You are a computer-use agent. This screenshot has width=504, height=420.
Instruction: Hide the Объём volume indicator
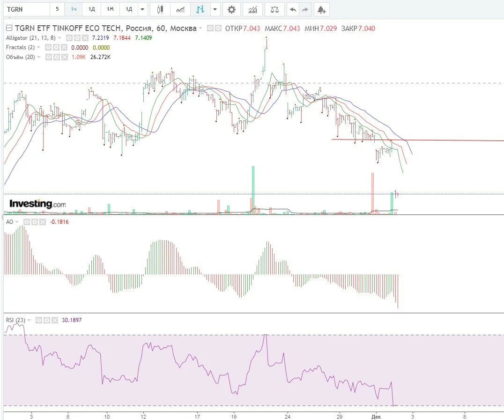49,57
